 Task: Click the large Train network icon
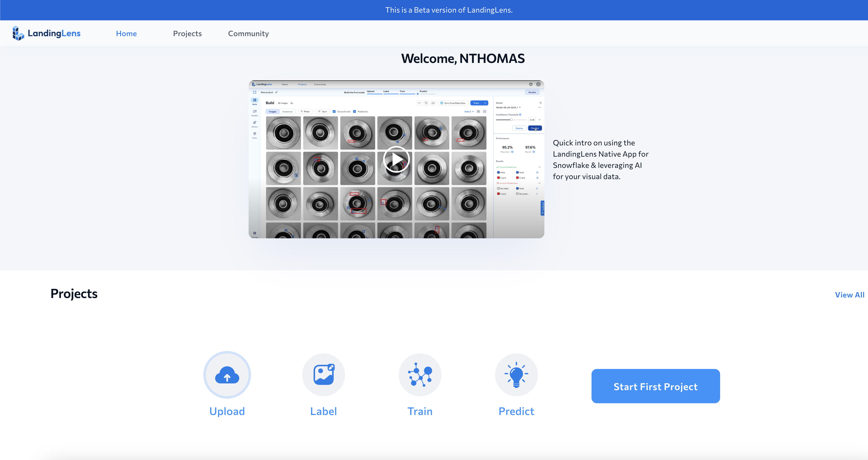click(x=420, y=375)
